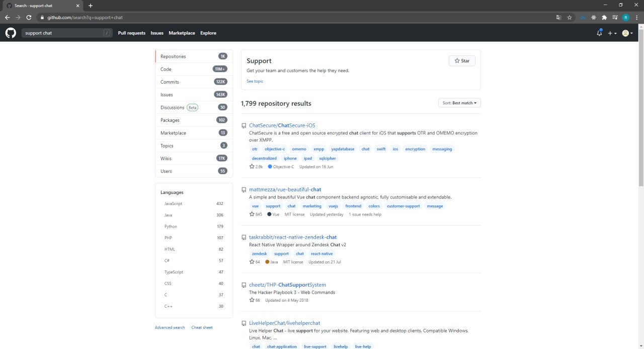
Task: Open the user avatar menu
Action: coord(627,33)
